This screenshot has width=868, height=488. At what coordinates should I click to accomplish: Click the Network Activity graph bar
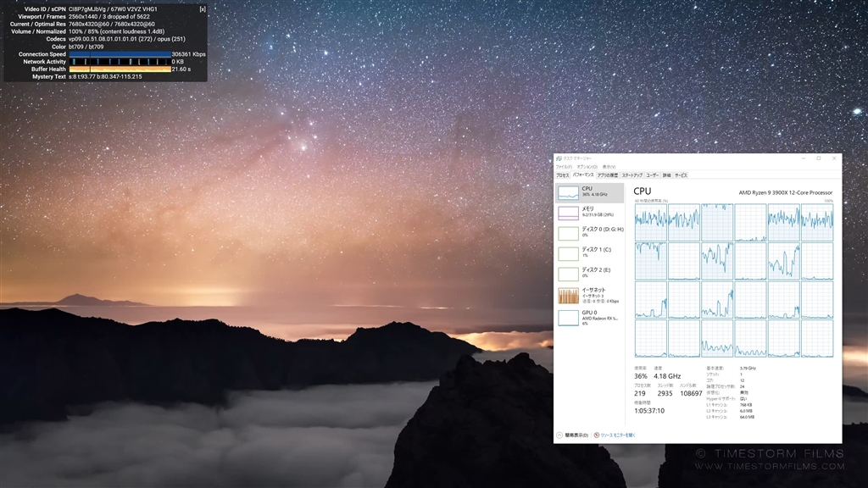pos(120,62)
